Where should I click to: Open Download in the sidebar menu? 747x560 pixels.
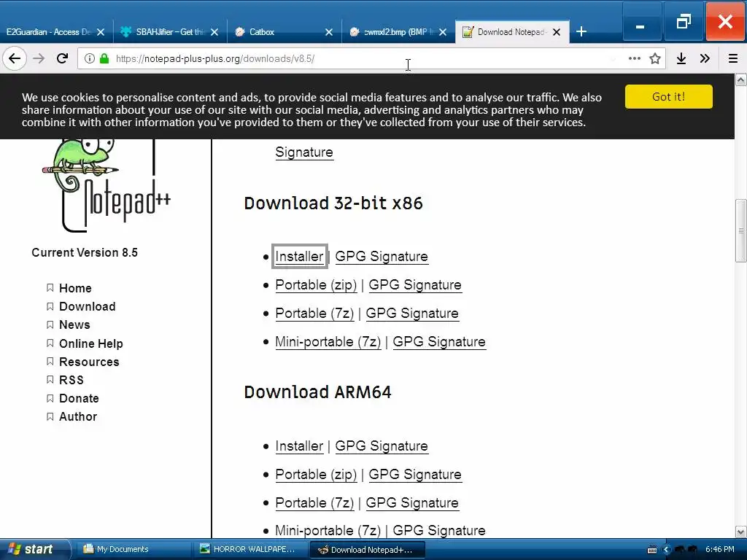pyautogui.click(x=88, y=306)
